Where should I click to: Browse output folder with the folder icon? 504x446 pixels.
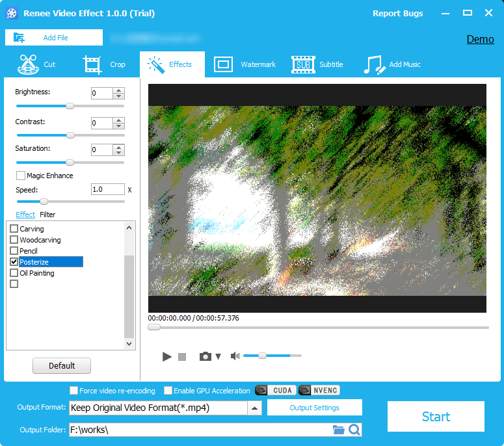coord(338,430)
